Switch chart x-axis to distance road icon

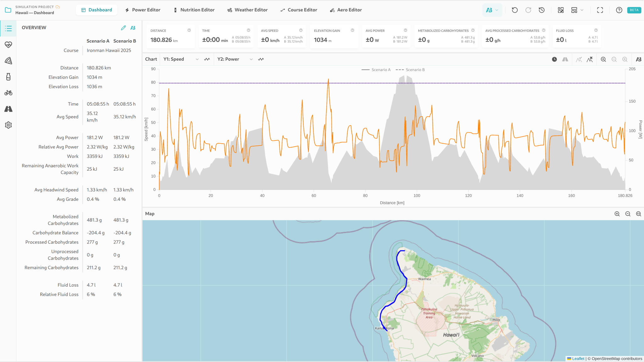(x=565, y=59)
